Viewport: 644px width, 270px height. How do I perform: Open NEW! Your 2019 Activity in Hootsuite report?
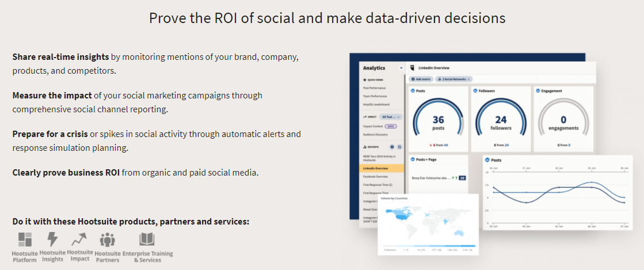click(x=379, y=158)
